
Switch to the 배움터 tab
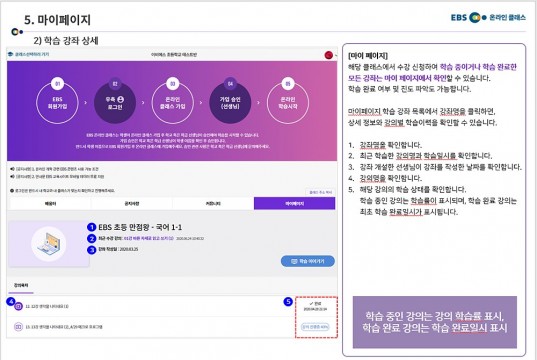click(50, 203)
